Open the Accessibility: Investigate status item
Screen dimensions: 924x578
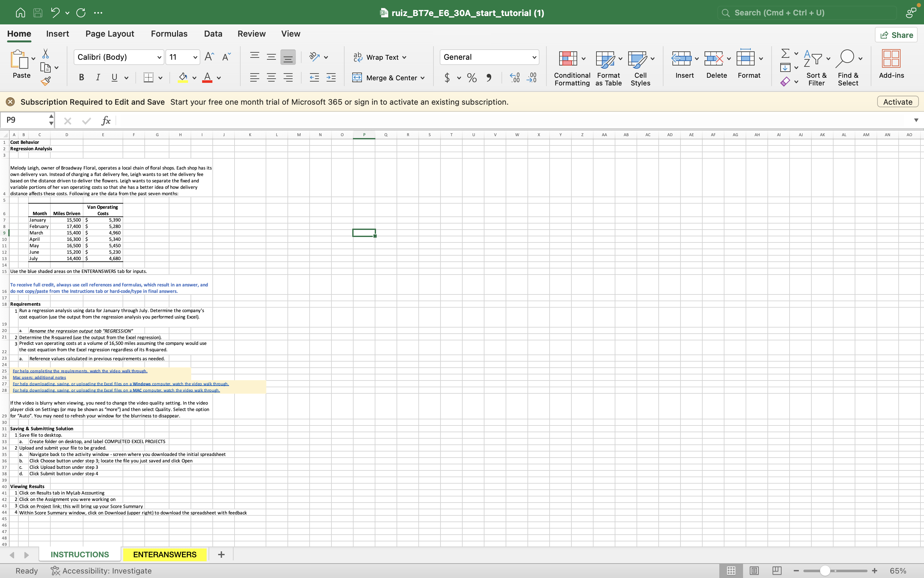[101, 571]
